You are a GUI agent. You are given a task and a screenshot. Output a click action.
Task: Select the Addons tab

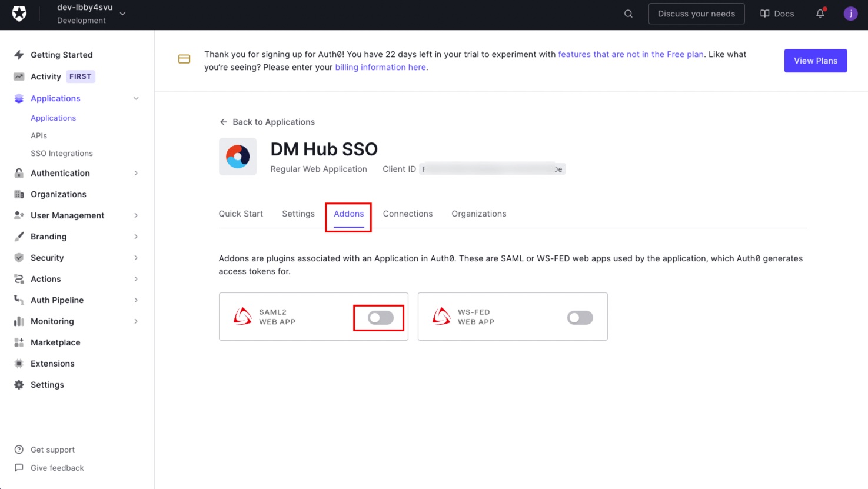tap(349, 214)
